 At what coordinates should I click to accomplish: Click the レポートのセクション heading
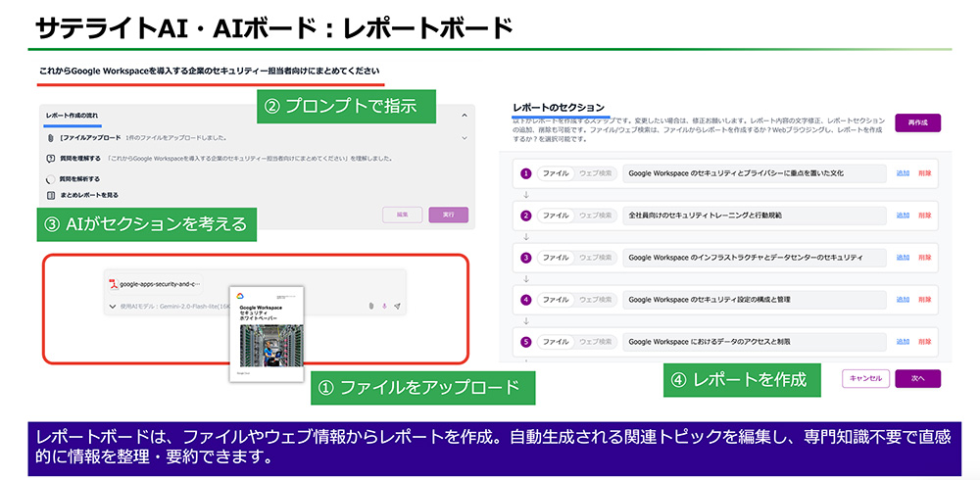[x=559, y=107]
